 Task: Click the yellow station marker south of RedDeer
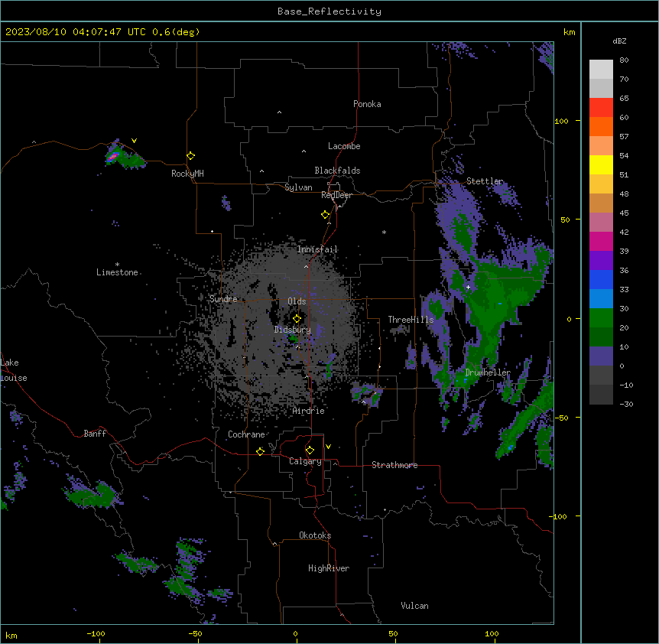pyautogui.click(x=326, y=215)
